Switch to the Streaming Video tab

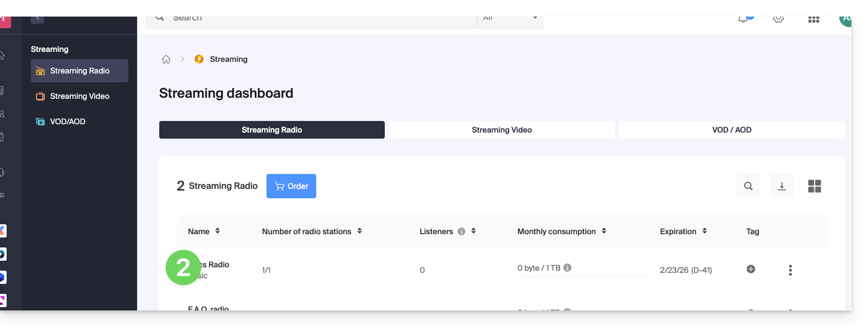tap(501, 130)
